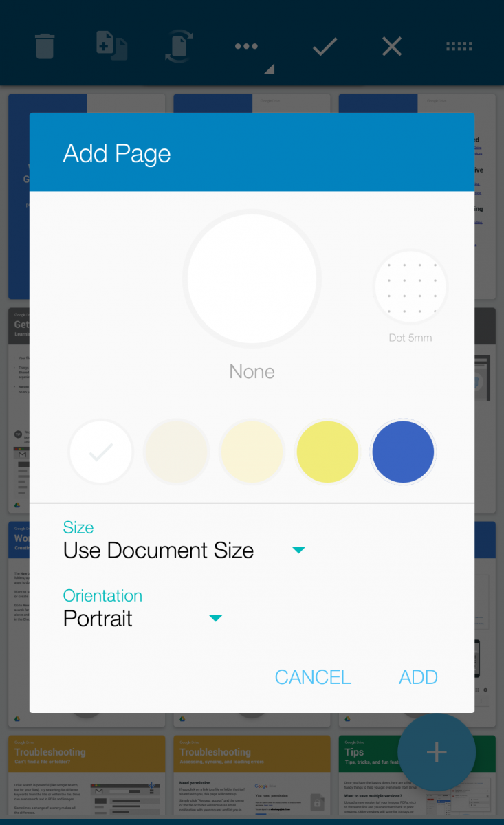Tap the duplicate page icon

[111, 46]
